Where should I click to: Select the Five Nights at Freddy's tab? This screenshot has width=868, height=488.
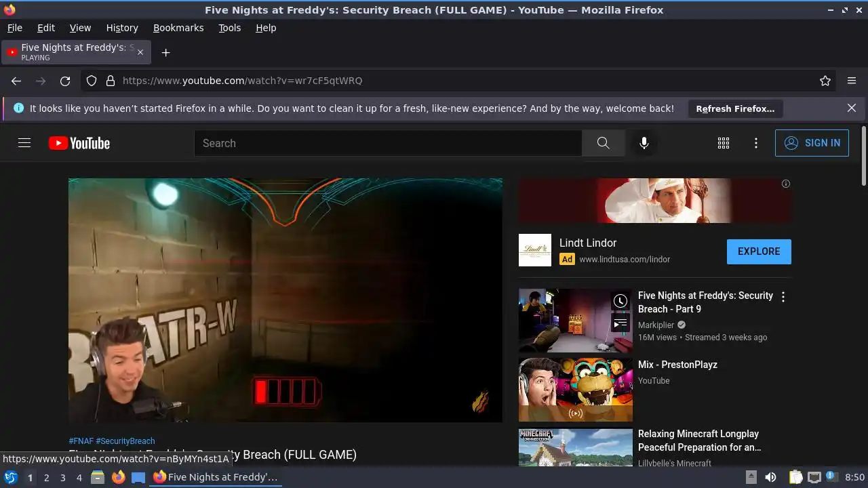point(76,52)
